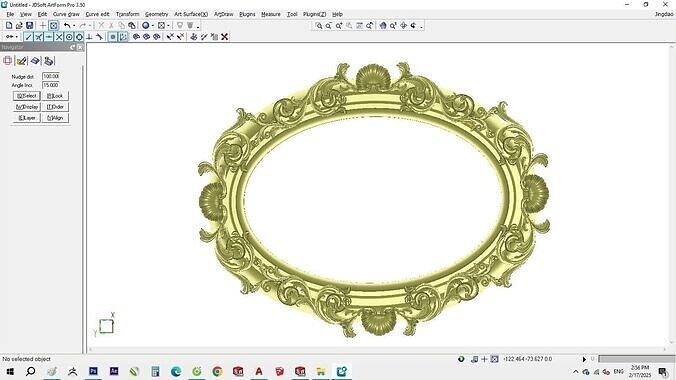Open After Effects from the taskbar
This screenshot has height=380, width=676.
pos(114,371)
